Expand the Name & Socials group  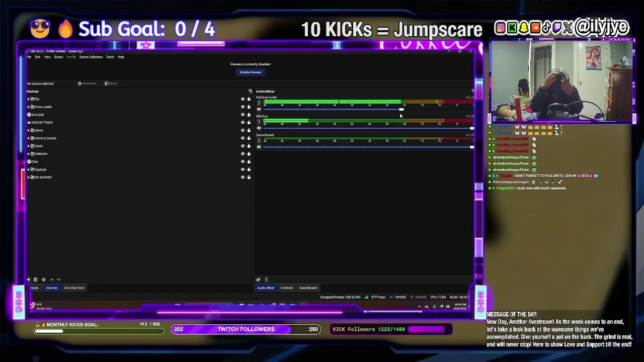28,138
